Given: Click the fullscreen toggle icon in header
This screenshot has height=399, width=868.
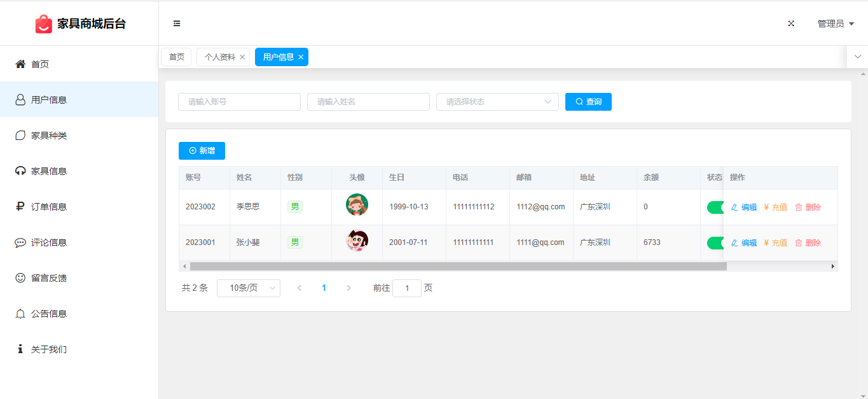Looking at the screenshot, I should tap(791, 24).
